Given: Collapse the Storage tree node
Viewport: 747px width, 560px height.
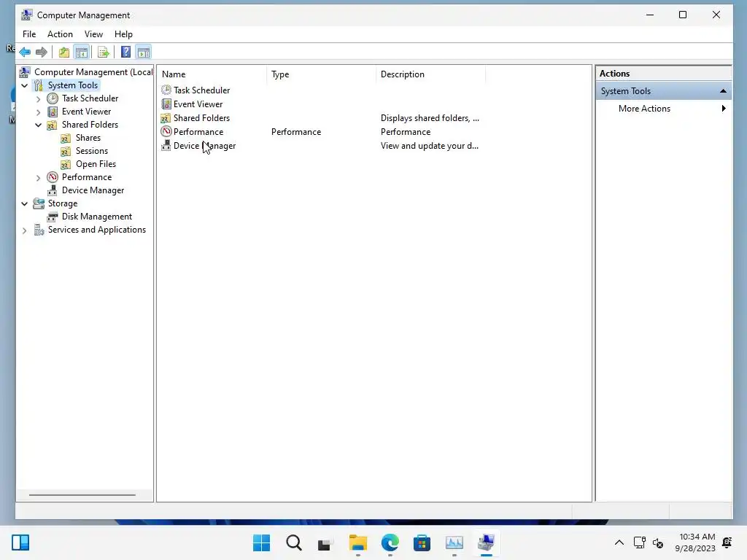Looking at the screenshot, I should (24, 203).
